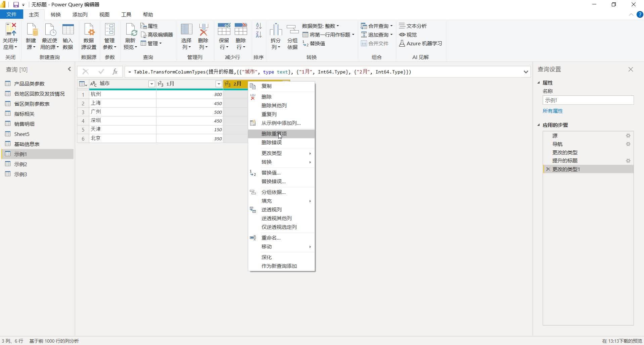
Task: Collapse the ribbon arrow
Action: [x=631, y=14]
